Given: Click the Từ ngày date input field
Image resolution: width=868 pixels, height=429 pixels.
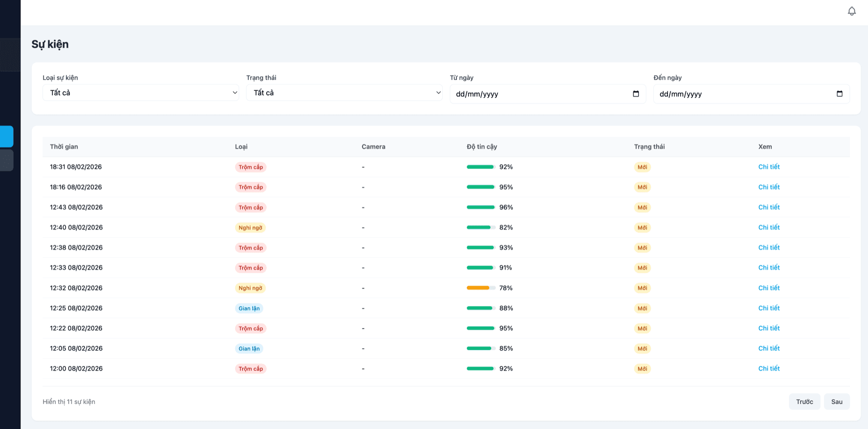Looking at the screenshot, I should tap(540, 94).
